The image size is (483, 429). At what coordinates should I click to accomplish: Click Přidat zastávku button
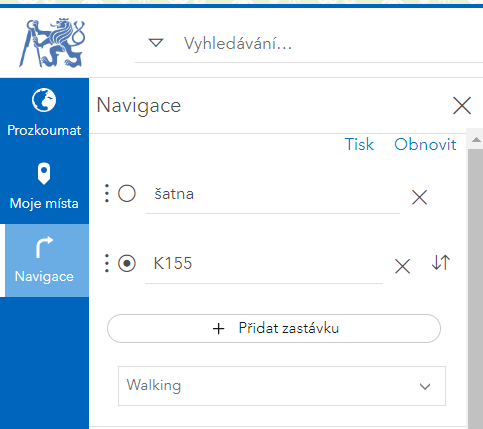tap(274, 328)
